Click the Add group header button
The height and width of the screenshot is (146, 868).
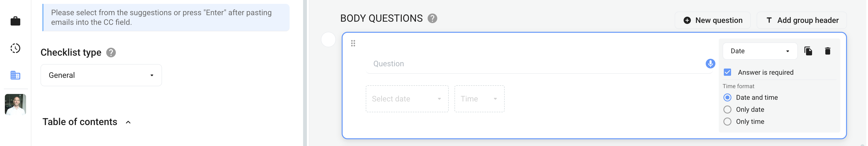[802, 20]
